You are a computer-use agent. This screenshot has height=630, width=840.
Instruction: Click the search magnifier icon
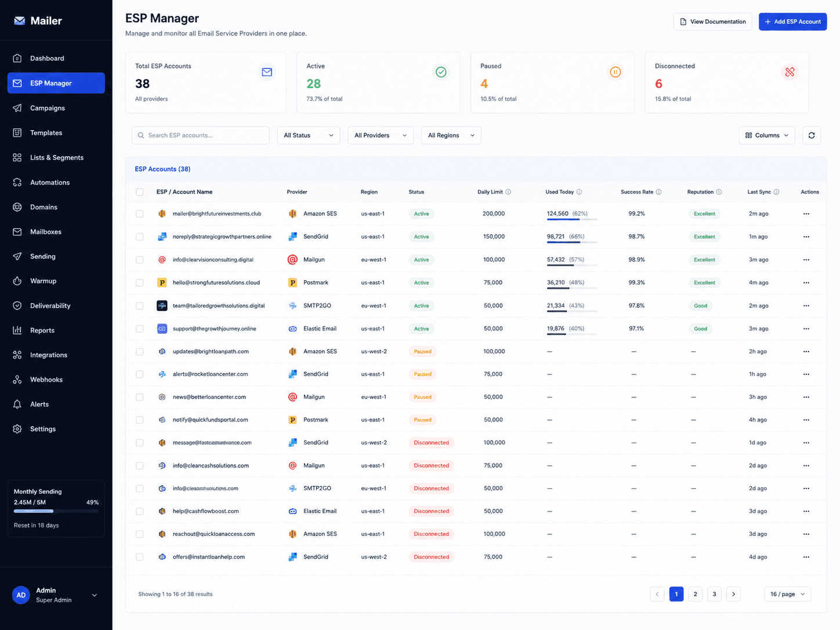click(x=141, y=135)
